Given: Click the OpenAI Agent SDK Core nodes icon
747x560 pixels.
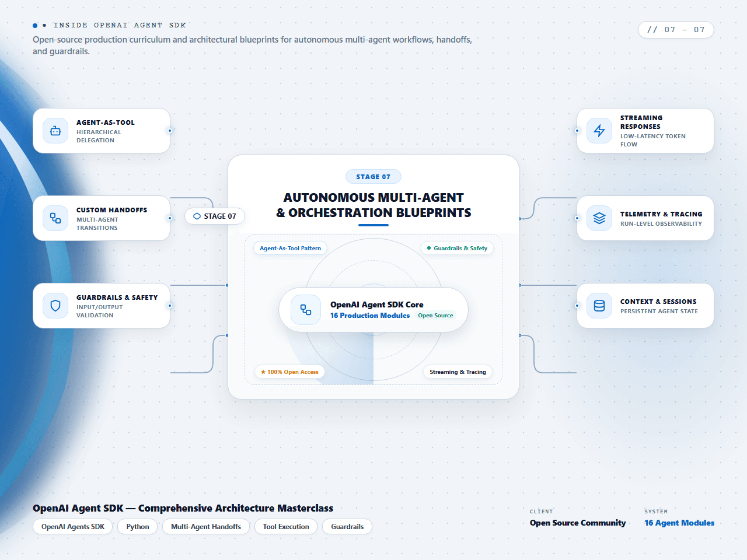Looking at the screenshot, I should click(x=306, y=310).
